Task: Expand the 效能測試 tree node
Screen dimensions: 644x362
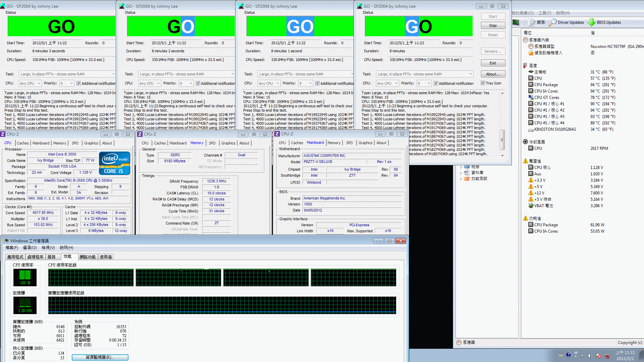Action: 461,179
